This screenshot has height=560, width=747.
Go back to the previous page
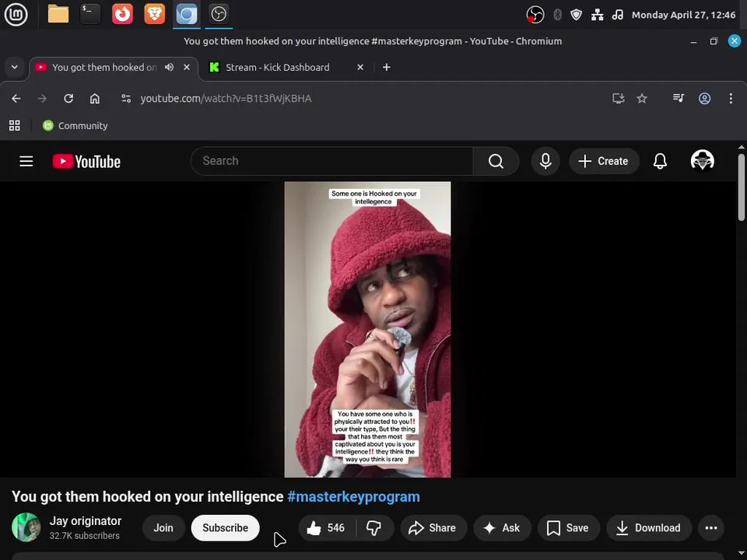pos(16,99)
